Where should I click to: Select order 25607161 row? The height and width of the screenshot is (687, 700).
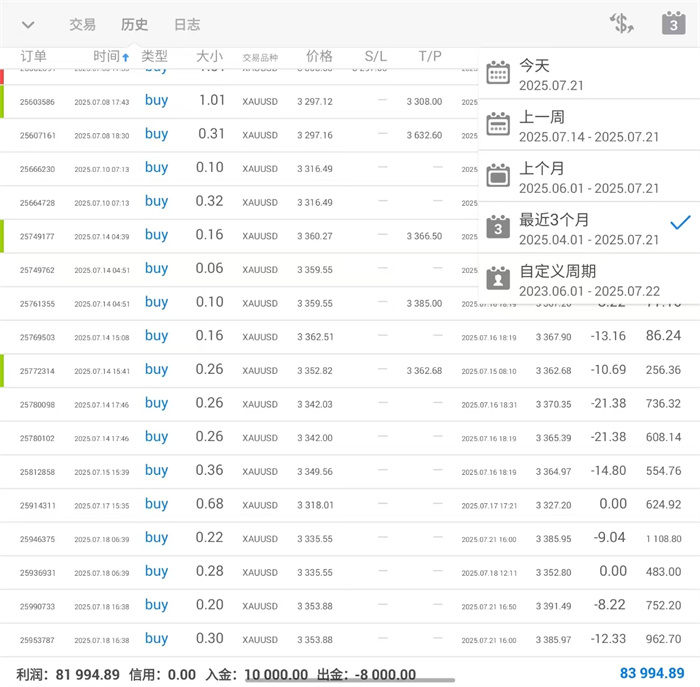pos(239,135)
